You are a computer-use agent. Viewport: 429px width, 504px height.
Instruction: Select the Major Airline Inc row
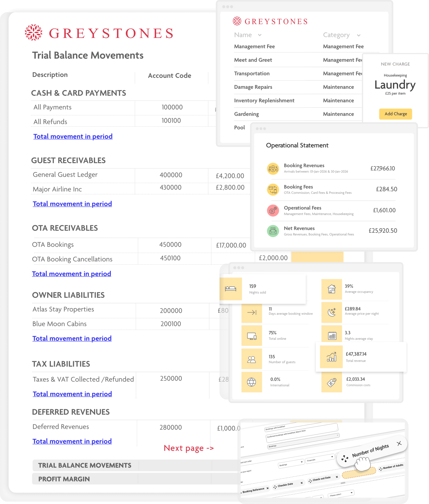click(x=141, y=189)
